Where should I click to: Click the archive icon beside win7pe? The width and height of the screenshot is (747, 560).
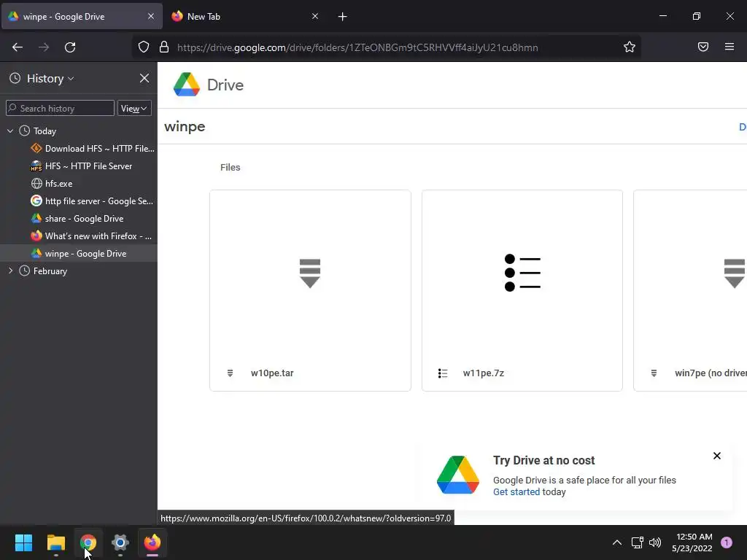coord(654,373)
